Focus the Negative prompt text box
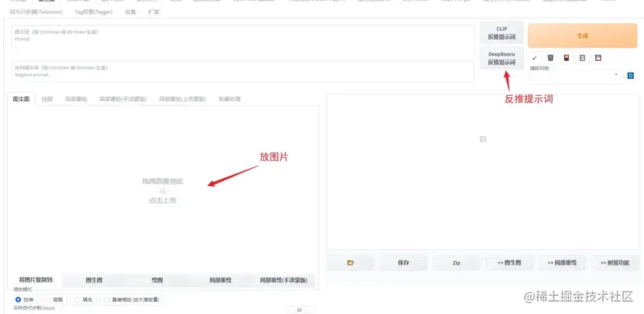Image resolution: width=644 pixels, height=314 pixels. [243, 71]
